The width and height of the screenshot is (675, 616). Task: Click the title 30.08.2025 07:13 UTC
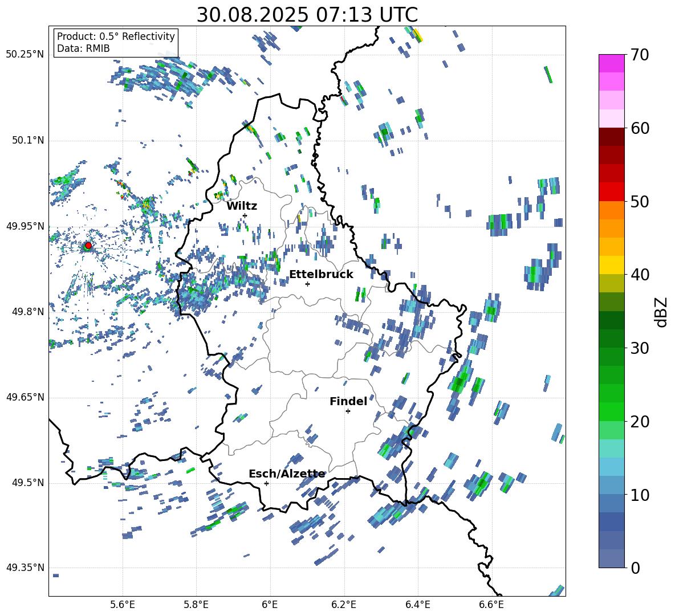click(307, 15)
